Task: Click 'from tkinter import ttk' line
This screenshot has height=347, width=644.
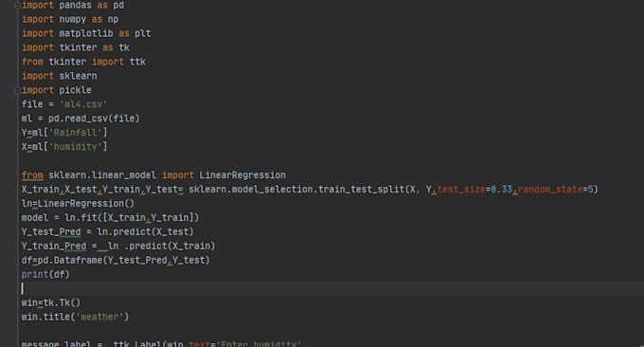Action: pos(83,62)
